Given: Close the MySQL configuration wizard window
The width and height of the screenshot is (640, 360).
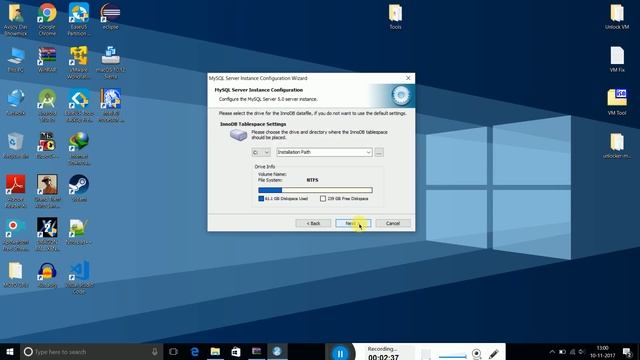Looking at the screenshot, I should click(x=408, y=78).
